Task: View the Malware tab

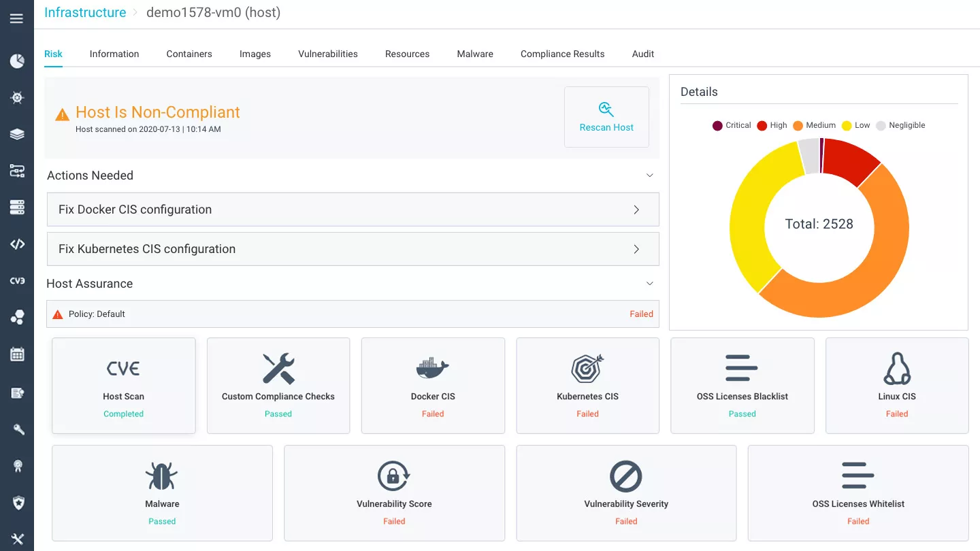Action: pyautogui.click(x=475, y=54)
